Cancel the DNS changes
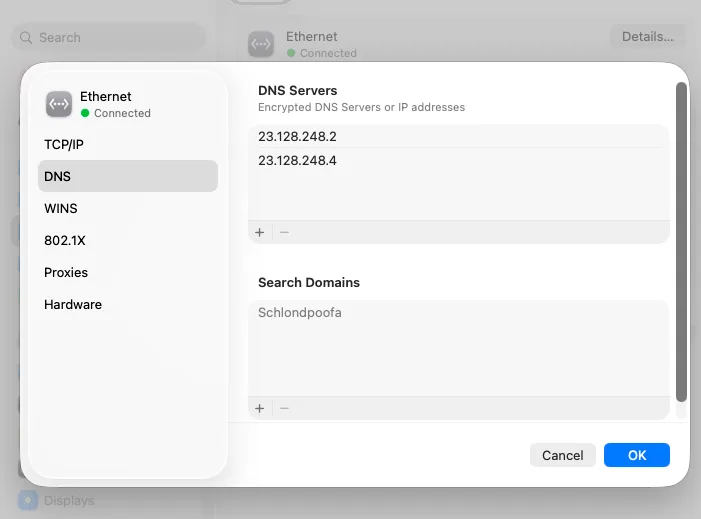The width and height of the screenshot is (701, 519). 562,455
